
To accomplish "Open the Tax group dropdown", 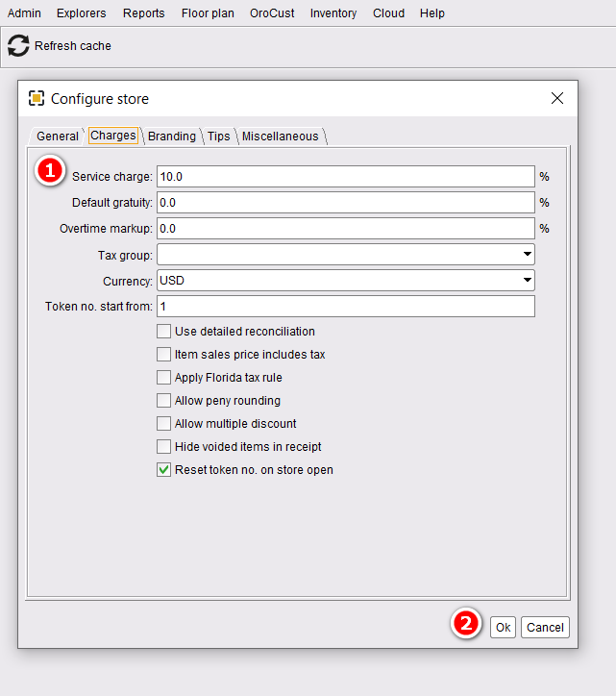I will 346,255.
